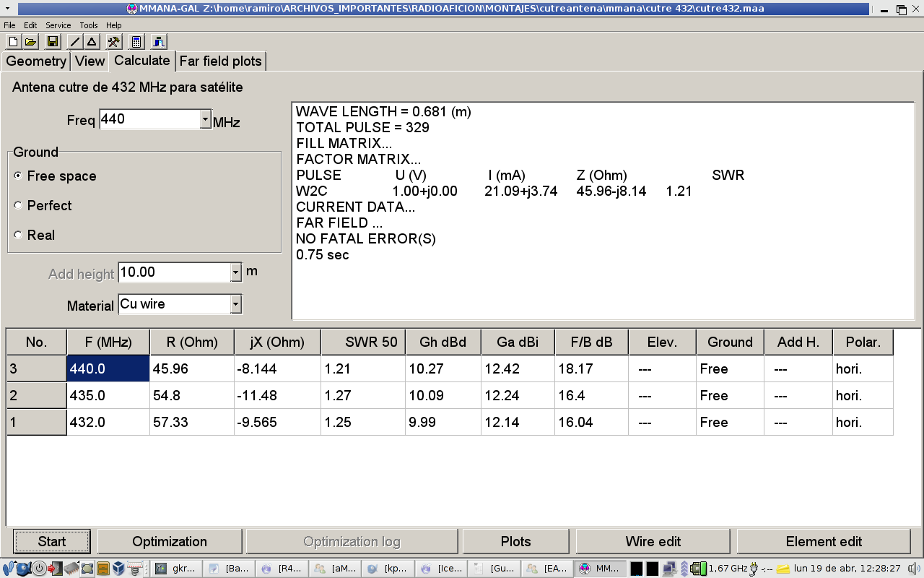Open the Add height dropdown arrow

click(x=235, y=272)
